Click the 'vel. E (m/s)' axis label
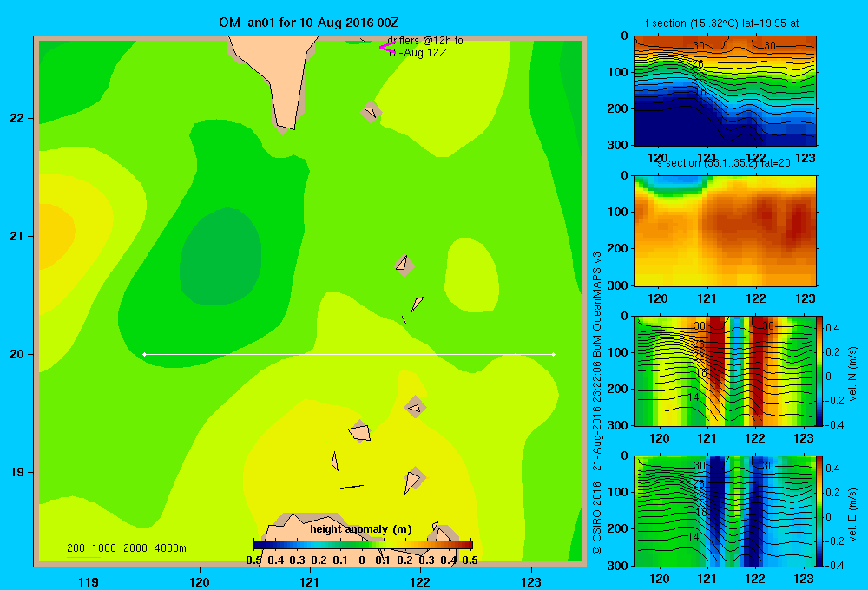The image size is (868, 590). pos(853,514)
